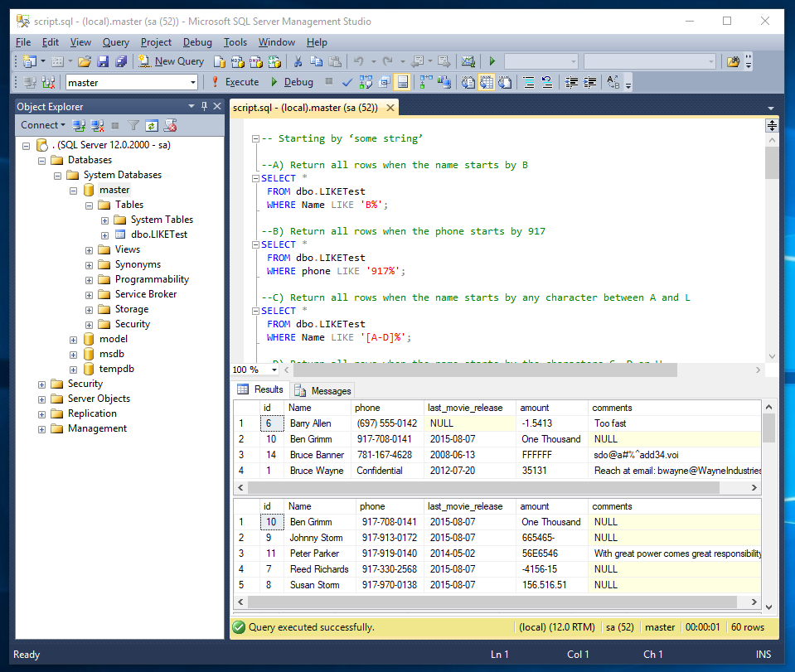This screenshot has width=795, height=672.
Task: Open a New Query window
Action: pos(170,60)
